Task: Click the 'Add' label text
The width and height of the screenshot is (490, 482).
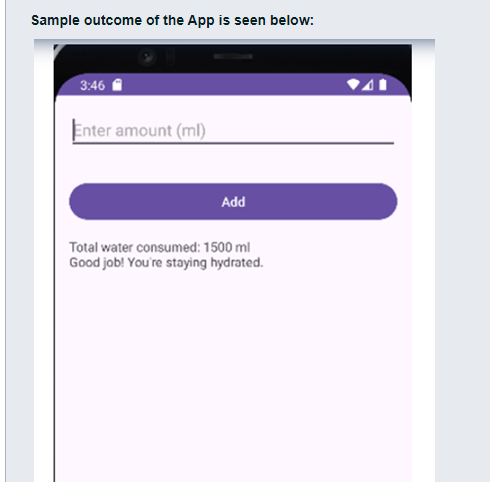Action: [233, 202]
